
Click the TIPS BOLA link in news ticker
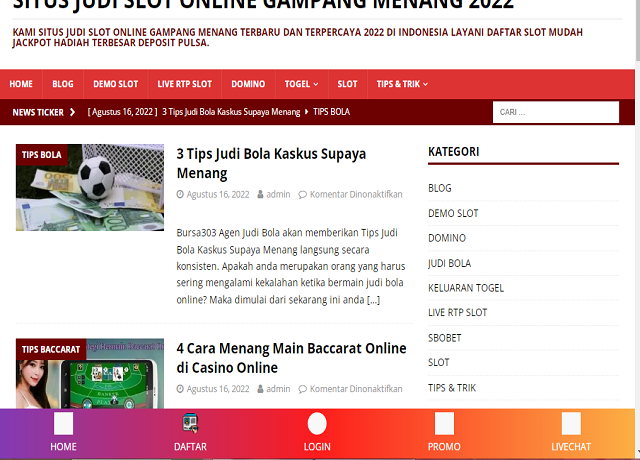(x=331, y=113)
